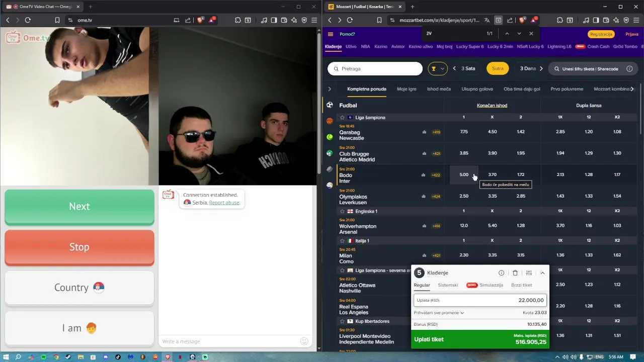
Task: Click Report abuse link
Action: pyautogui.click(x=224, y=203)
